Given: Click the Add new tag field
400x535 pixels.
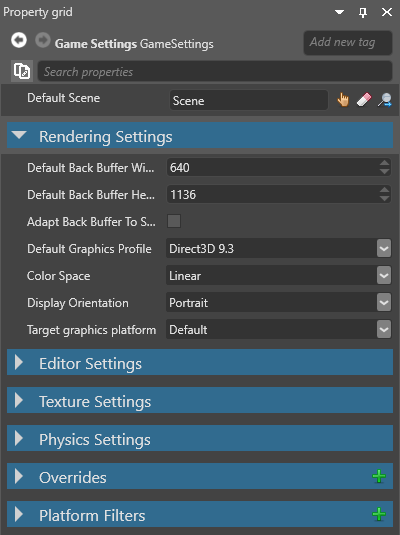Looking at the screenshot, I should [348, 43].
